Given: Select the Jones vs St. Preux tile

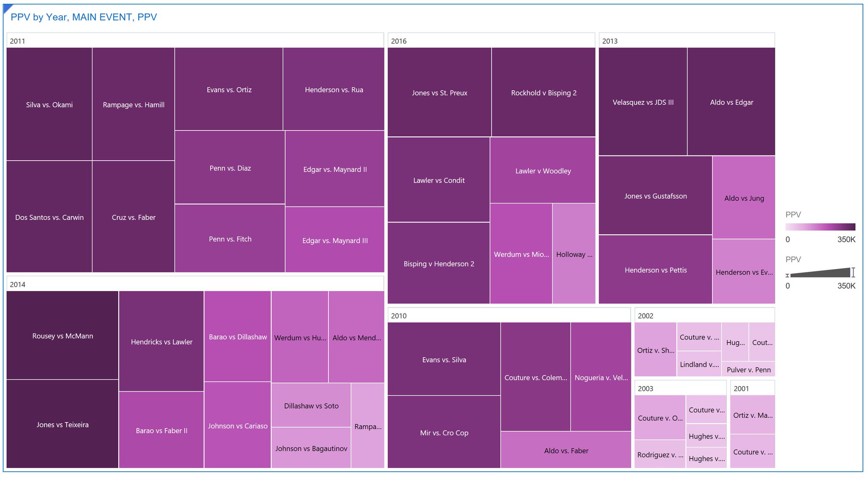Looking at the screenshot, I should [440, 92].
